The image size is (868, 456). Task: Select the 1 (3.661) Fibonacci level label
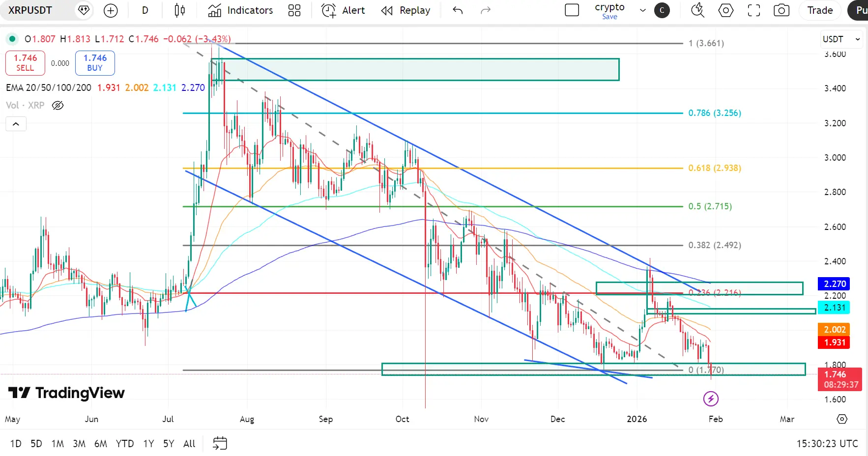[706, 43]
